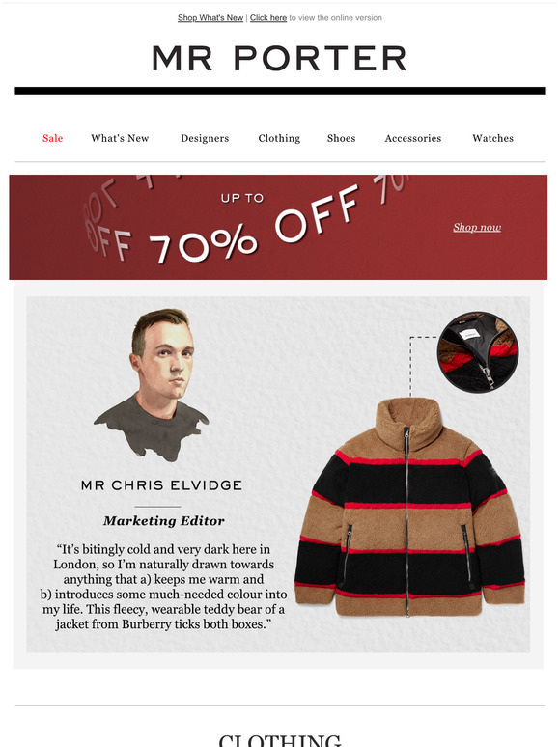Screen dimensions: 560x747
Task: Click the Marketing Editor subtitle
Action: [x=163, y=521]
